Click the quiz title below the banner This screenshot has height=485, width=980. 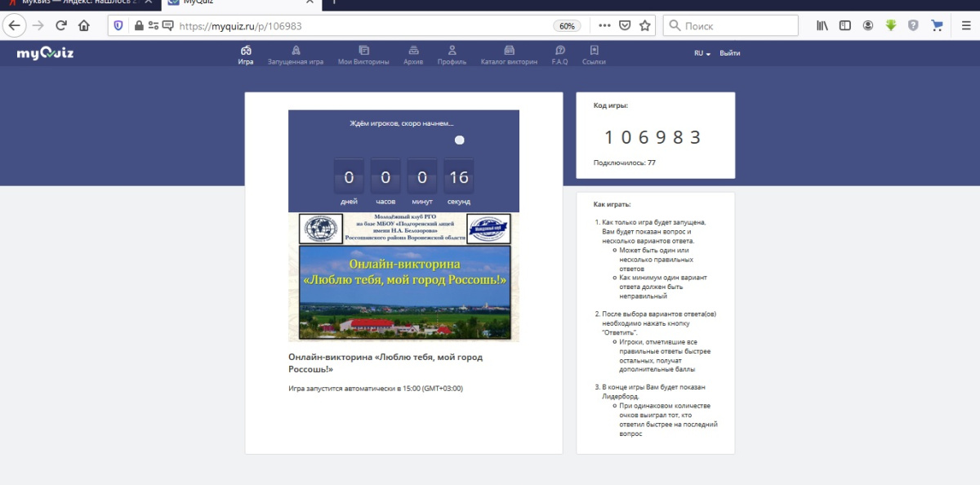click(x=385, y=363)
